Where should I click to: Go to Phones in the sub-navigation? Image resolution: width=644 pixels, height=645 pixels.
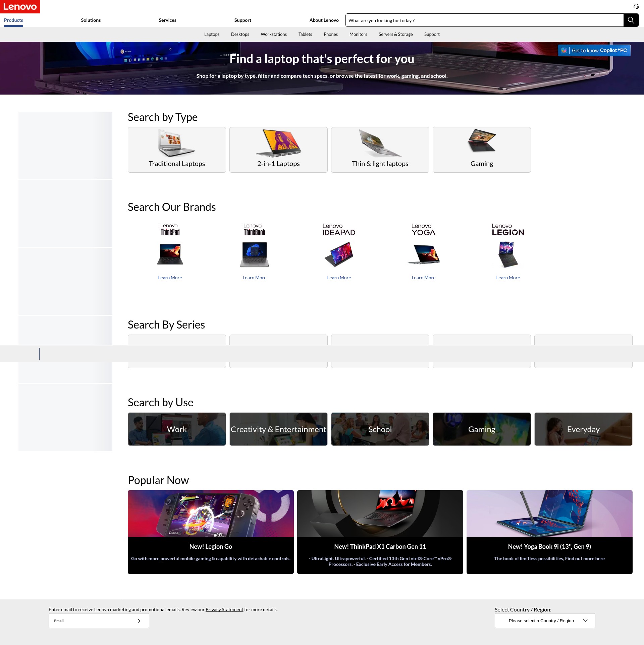tap(331, 34)
